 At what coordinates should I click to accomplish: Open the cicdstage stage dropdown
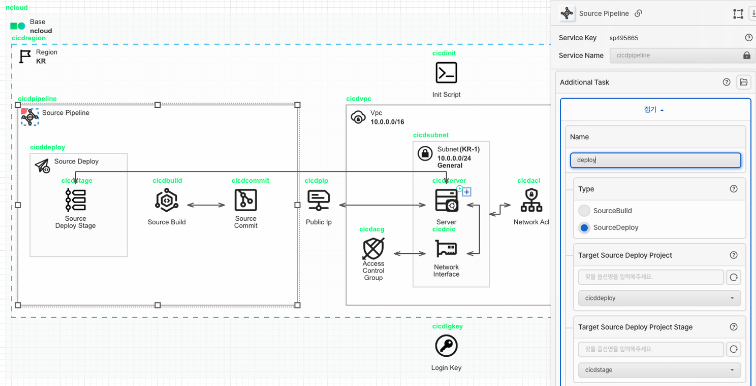(659, 370)
